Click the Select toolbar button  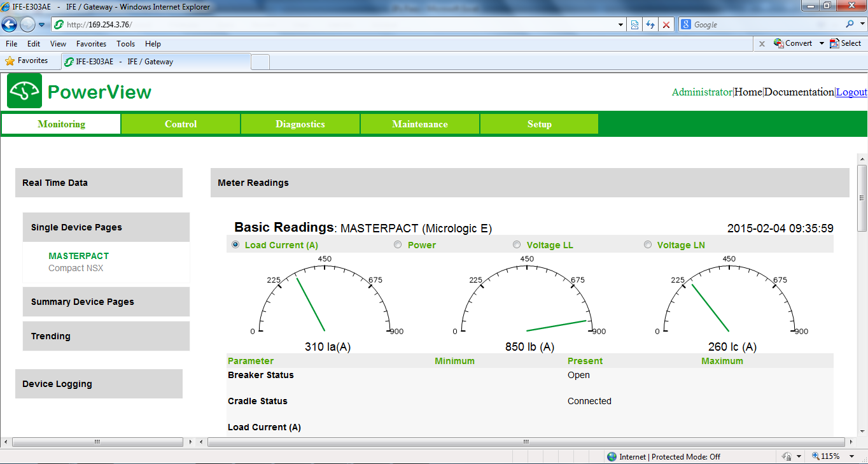click(845, 43)
